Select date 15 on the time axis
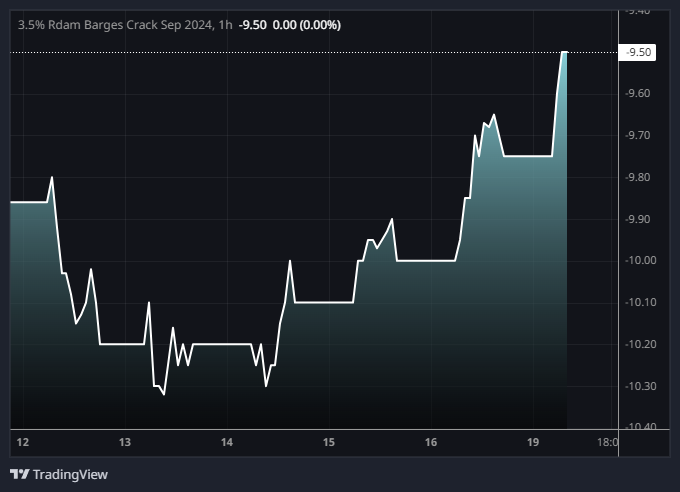This screenshot has width=680, height=492. (329, 442)
